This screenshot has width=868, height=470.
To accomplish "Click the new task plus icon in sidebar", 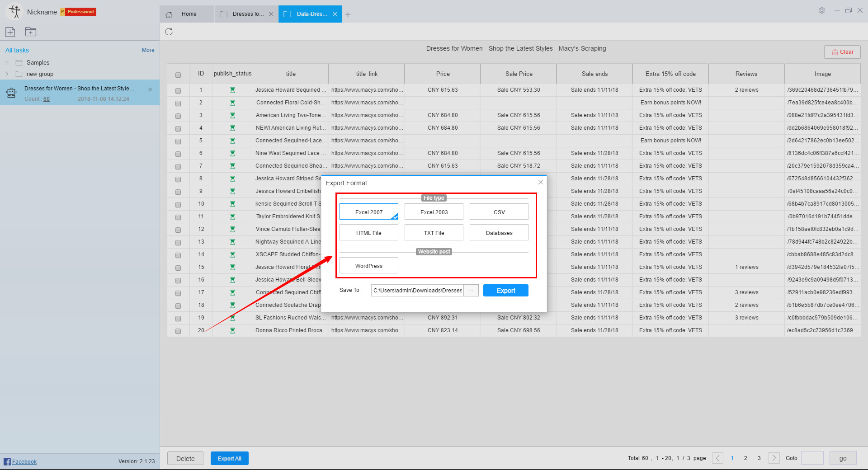I will 10,32.
